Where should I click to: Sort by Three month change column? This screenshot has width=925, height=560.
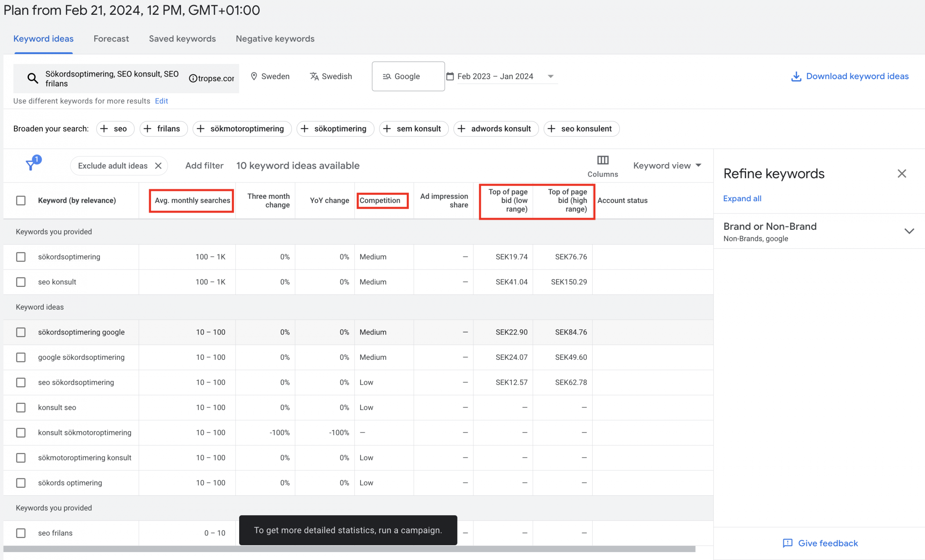click(268, 201)
